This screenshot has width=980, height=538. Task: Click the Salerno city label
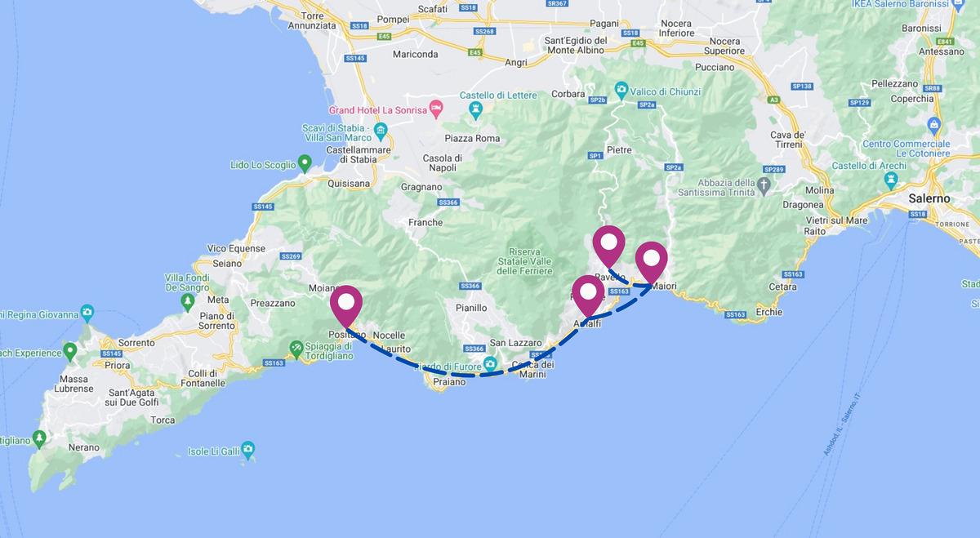[x=930, y=198]
